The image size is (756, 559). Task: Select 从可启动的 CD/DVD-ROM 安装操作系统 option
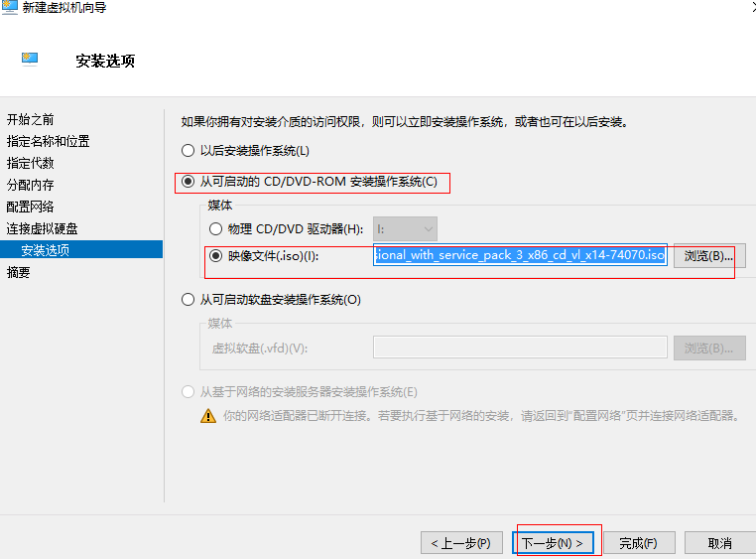[x=189, y=182]
